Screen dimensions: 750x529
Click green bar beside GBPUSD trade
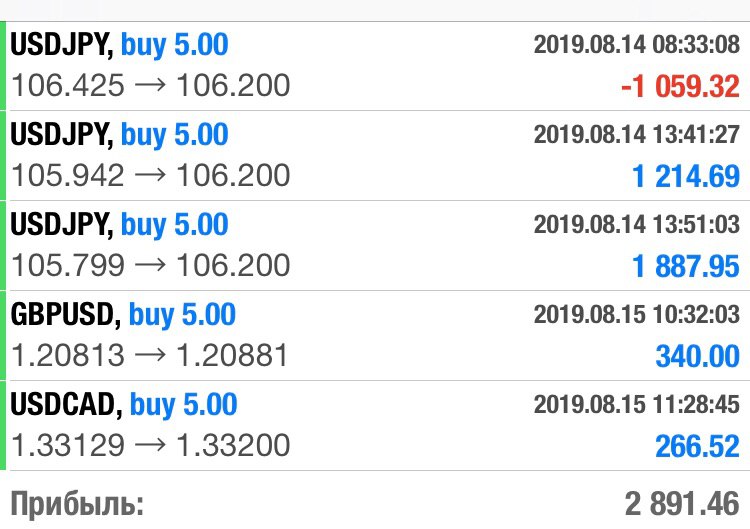(x=2, y=335)
